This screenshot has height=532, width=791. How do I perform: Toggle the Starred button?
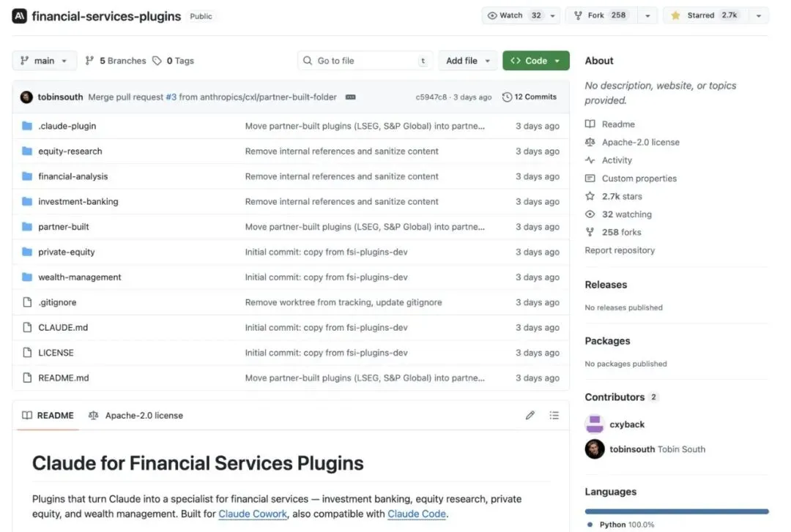pyautogui.click(x=704, y=15)
